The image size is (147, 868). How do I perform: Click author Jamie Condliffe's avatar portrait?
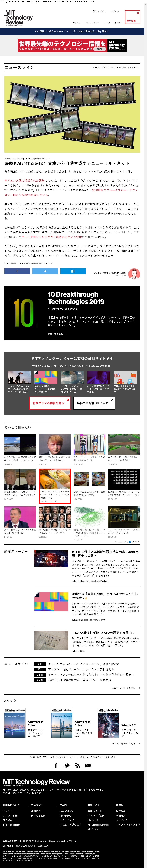[134, 274]
